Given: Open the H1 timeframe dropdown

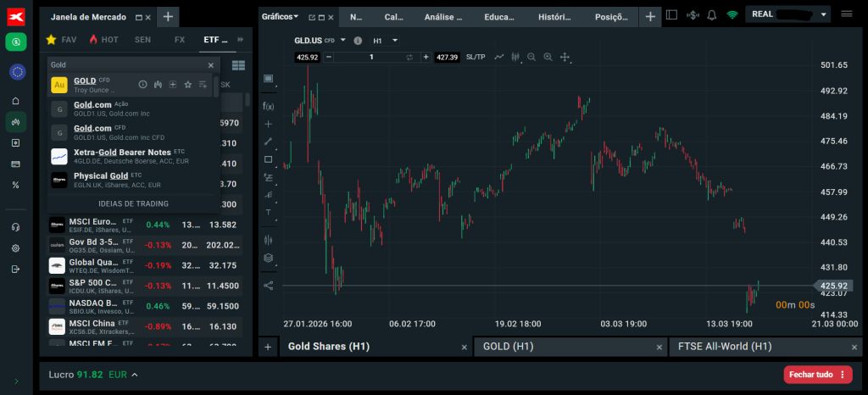Looking at the screenshot, I should 385,41.
